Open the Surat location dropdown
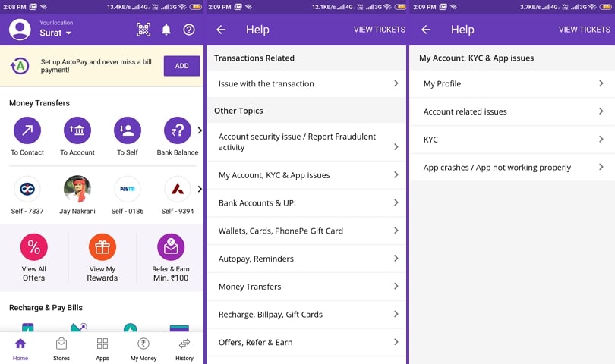Screen dimensions: 615x364 [x=55, y=33]
